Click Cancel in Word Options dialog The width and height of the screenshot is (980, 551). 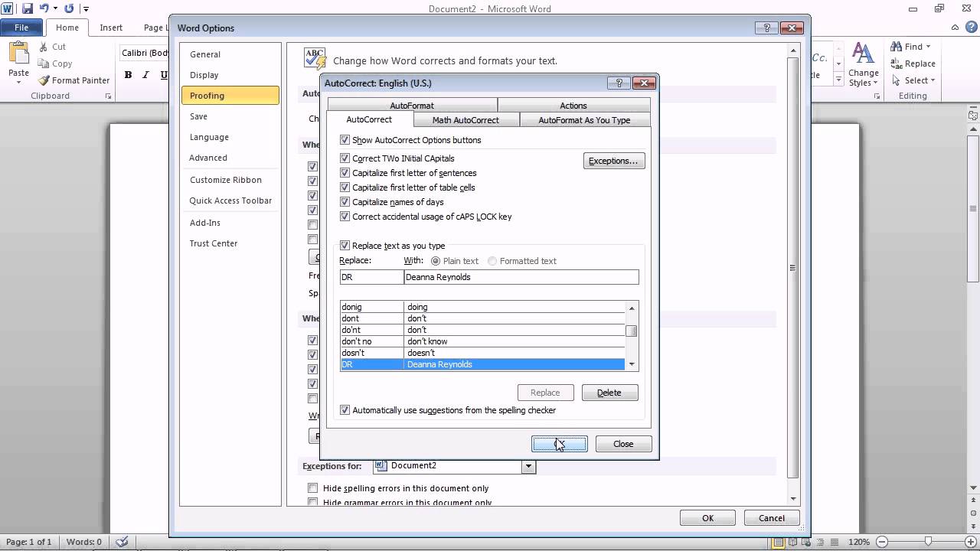pos(772,518)
